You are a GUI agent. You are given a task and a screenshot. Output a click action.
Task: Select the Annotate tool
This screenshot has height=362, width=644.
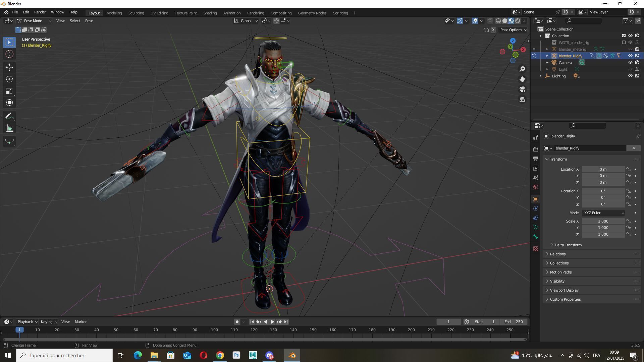coord(9,116)
